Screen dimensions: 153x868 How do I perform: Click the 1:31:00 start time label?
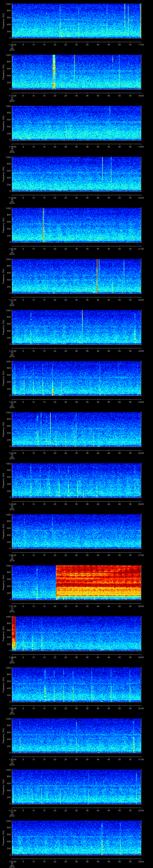tap(12, 810)
